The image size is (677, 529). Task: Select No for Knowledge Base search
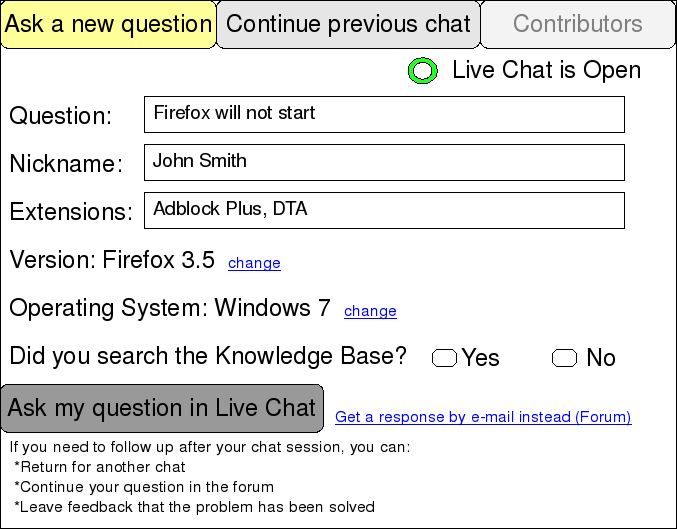coord(564,358)
